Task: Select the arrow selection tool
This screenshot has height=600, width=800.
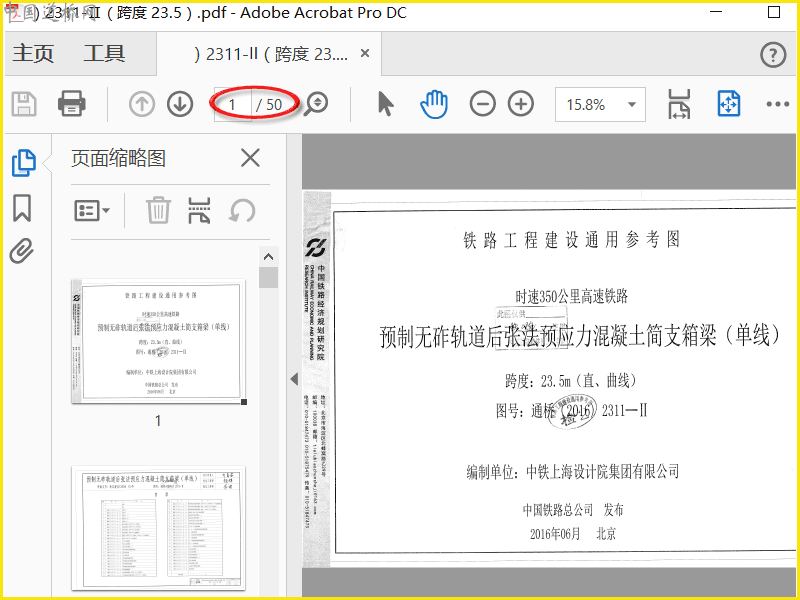Action: (386, 104)
